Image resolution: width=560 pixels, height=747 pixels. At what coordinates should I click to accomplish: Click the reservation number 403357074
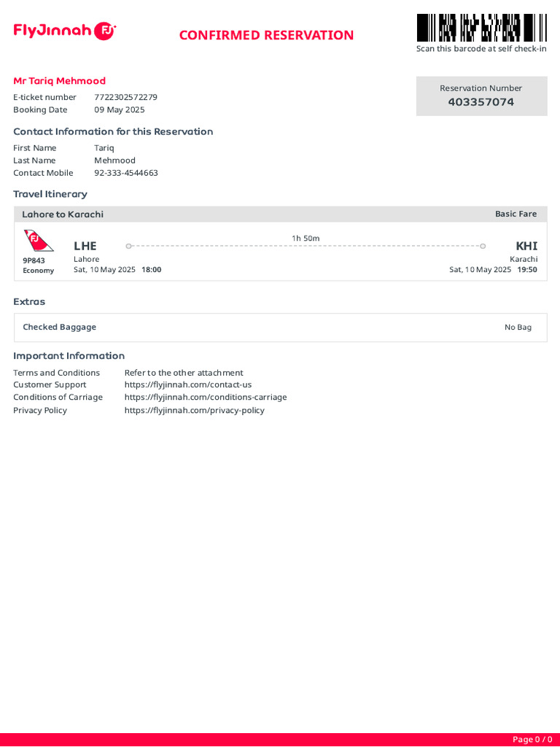(481, 102)
